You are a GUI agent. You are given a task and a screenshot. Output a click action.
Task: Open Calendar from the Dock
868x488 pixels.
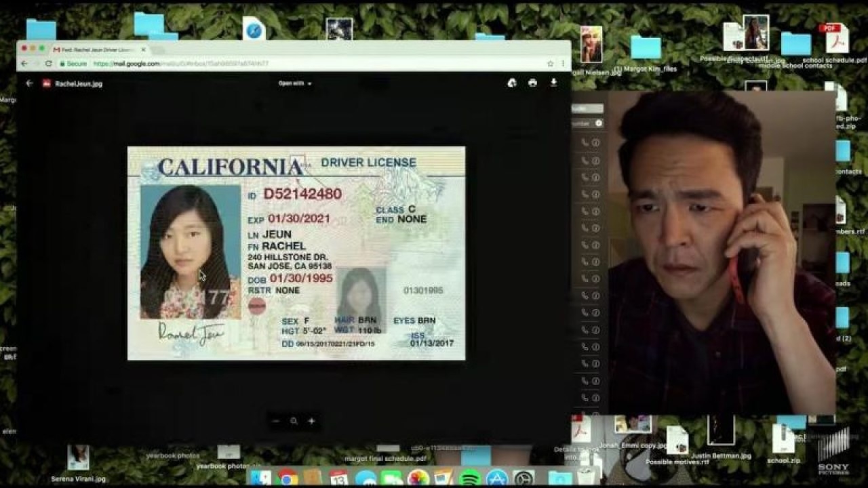[x=339, y=478]
